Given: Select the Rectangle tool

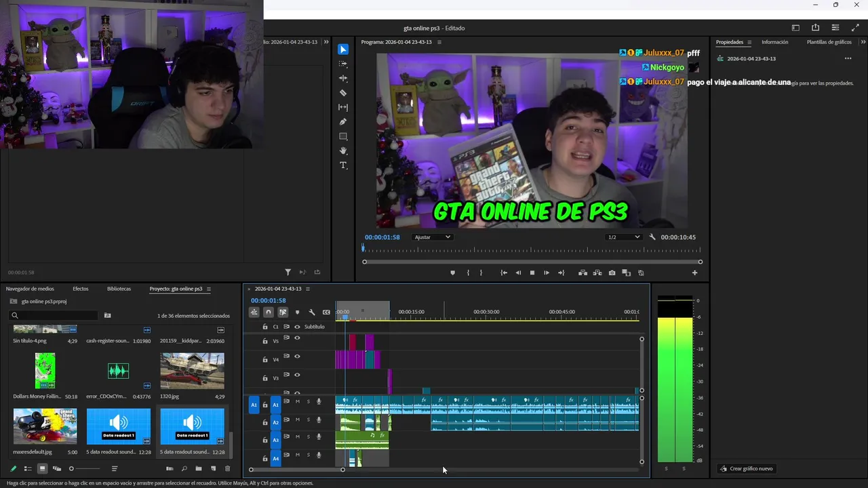Looking at the screenshot, I should pyautogui.click(x=343, y=136).
